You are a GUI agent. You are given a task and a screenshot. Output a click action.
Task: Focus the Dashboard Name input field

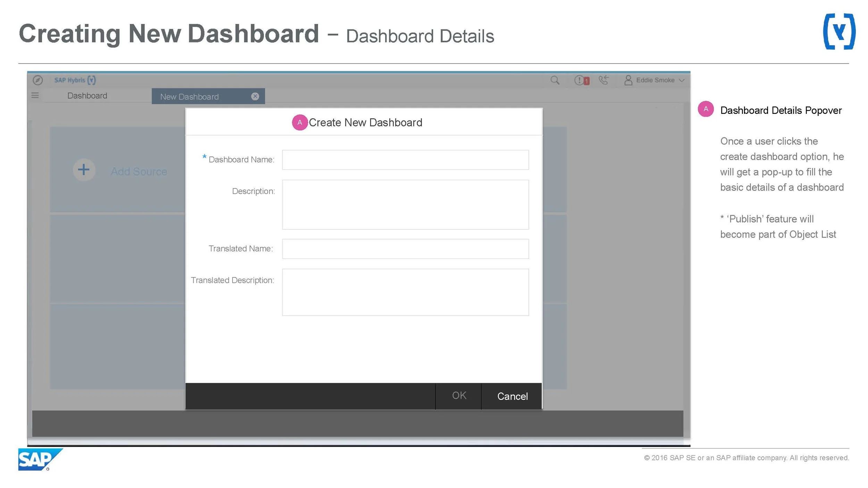(405, 160)
